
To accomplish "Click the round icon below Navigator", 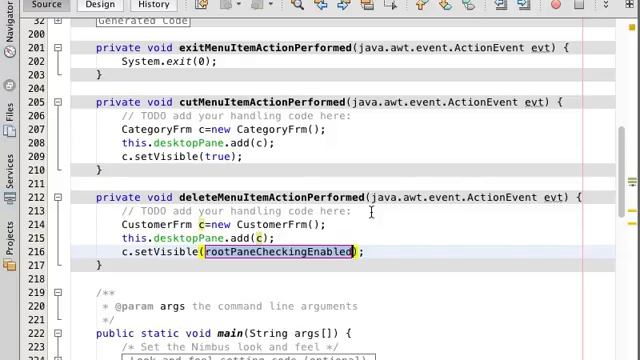I will tap(10, 86).
